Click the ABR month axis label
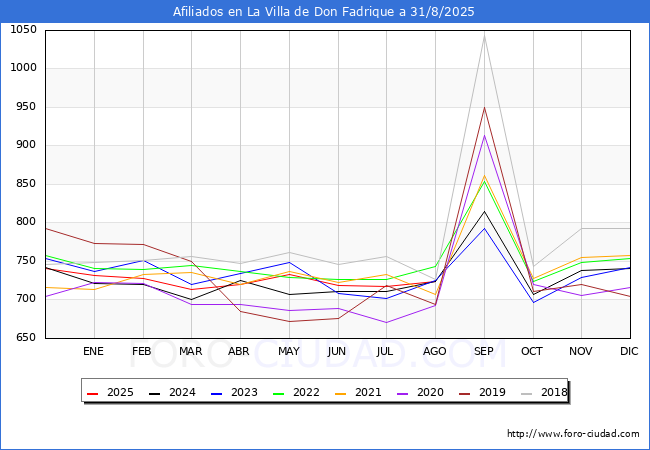The image size is (650, 450). [239, 351]
